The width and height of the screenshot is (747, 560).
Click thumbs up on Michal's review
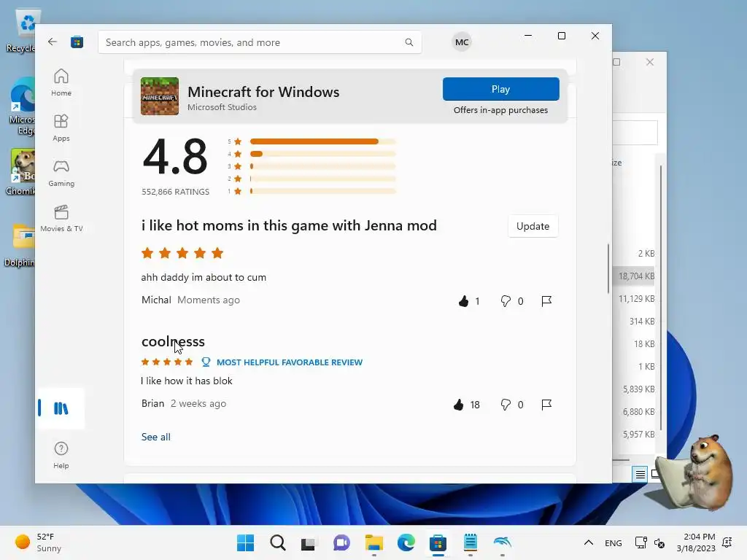463,301
